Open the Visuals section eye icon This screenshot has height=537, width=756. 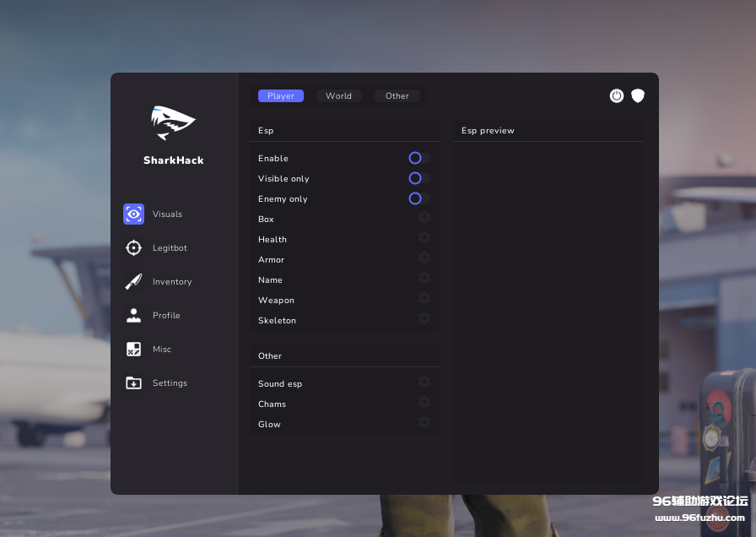tap(133, 214)
